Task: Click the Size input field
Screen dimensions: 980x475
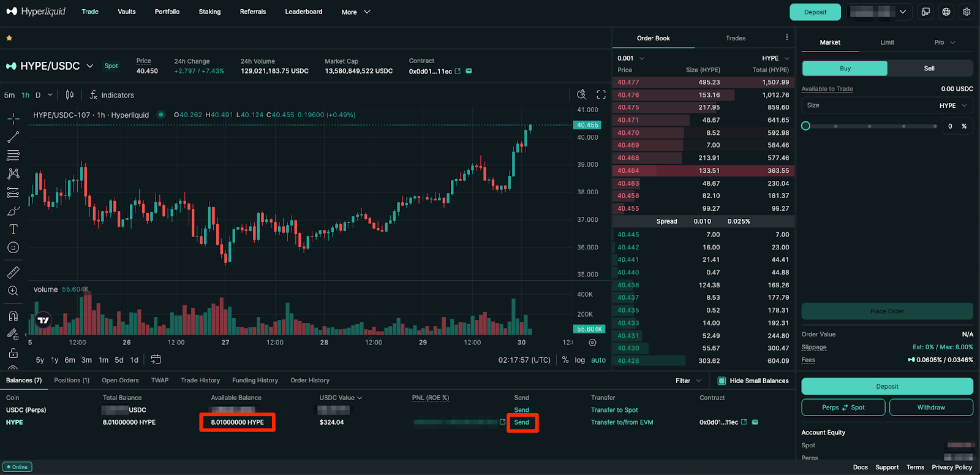Action: coord(887,105)
